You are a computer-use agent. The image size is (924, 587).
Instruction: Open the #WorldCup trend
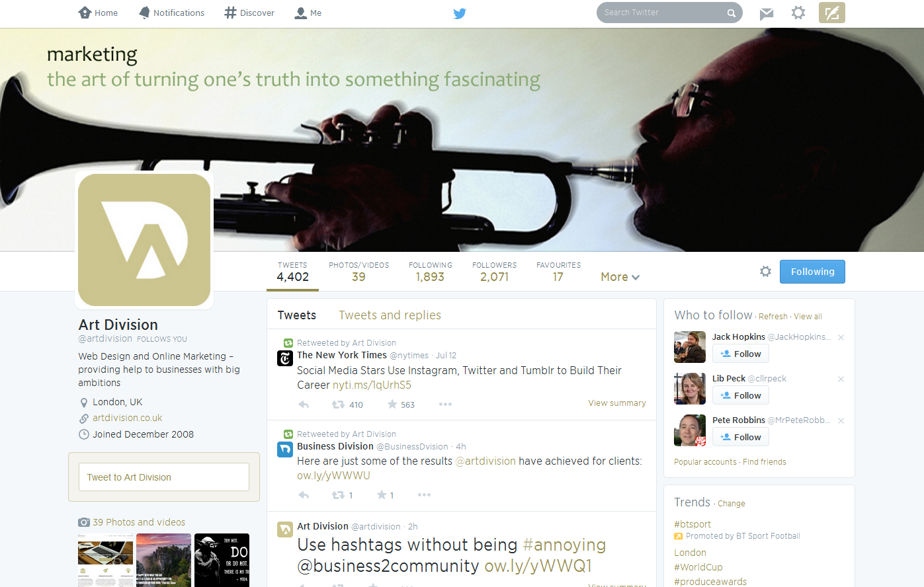pos(698,567)
